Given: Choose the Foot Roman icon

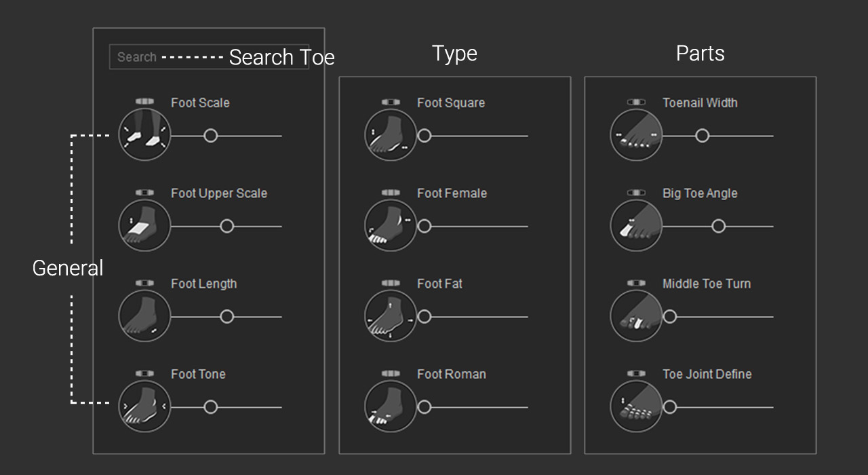Looking at the screenshot, I should click(391, 406).
